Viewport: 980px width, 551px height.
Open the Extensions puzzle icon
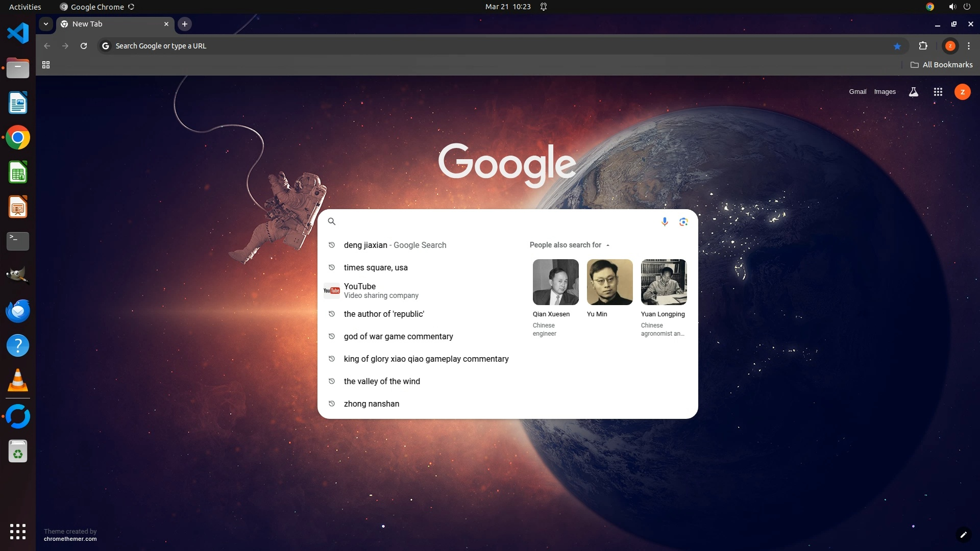click(923, 46)
